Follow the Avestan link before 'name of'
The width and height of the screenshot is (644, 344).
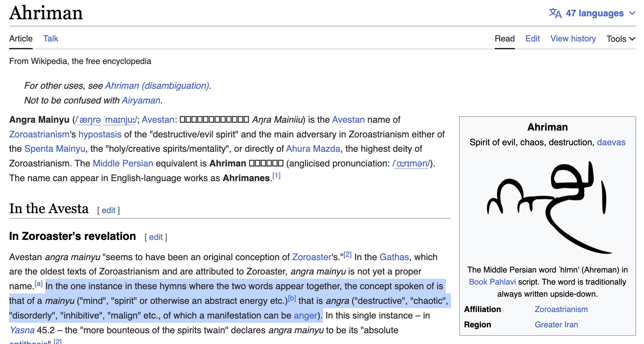(348, 120)
